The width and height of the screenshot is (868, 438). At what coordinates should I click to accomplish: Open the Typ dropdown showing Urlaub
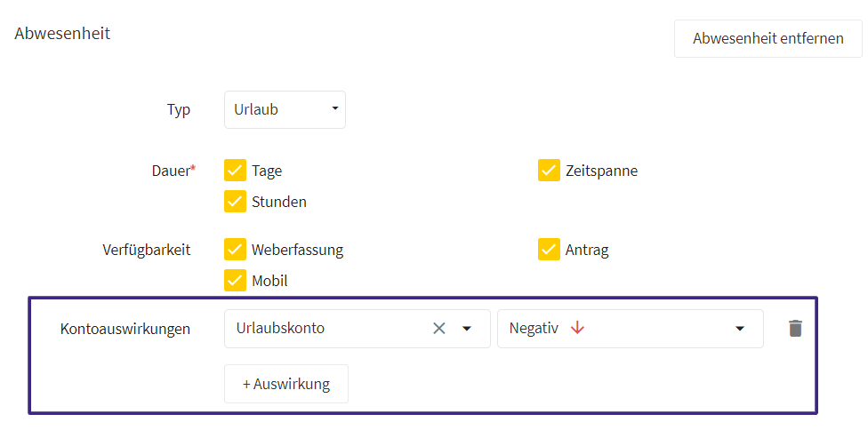[285, 109]
